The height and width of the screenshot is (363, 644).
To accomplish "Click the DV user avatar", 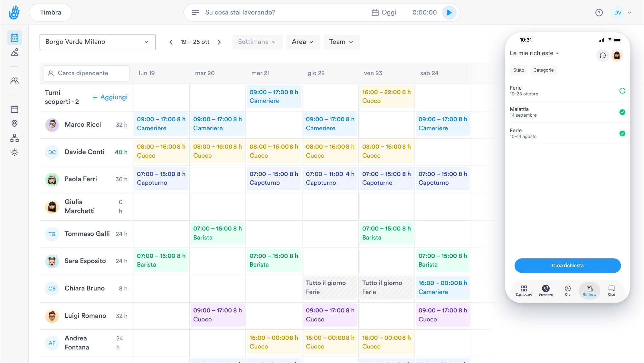I will [618, 13].
